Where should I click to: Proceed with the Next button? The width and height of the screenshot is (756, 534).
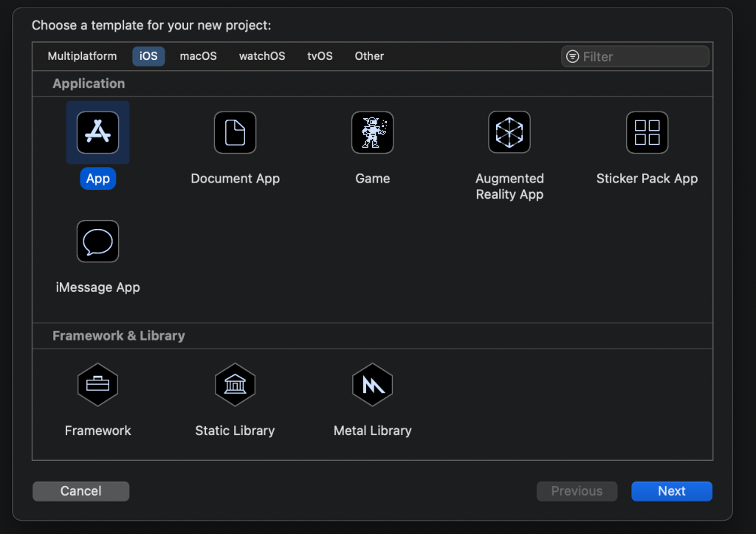(x=672, y=491)
